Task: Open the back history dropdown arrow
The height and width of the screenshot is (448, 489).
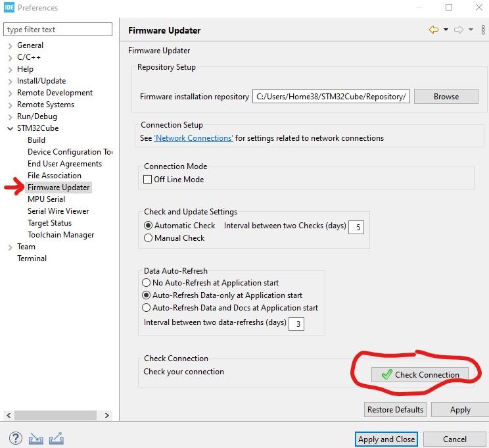Action: pyautogui.click(x=446, y=30)
